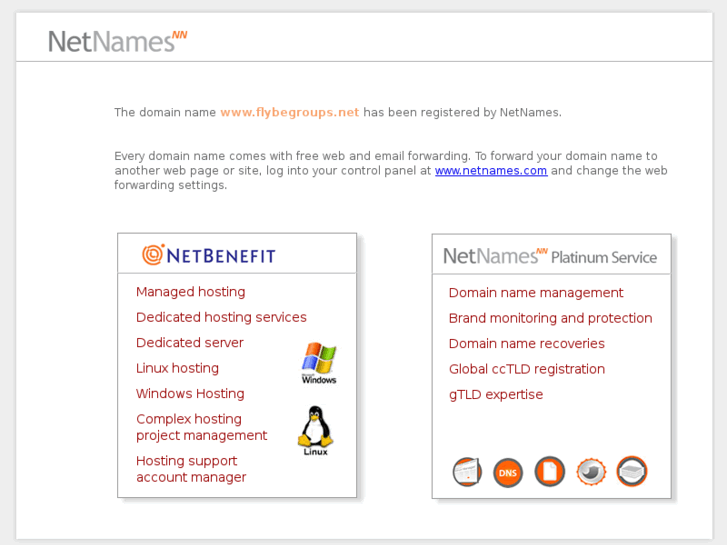Viewport: 727px width, 545px height.
Task: Open the www.netnames.com link
Action: [491, 170]
